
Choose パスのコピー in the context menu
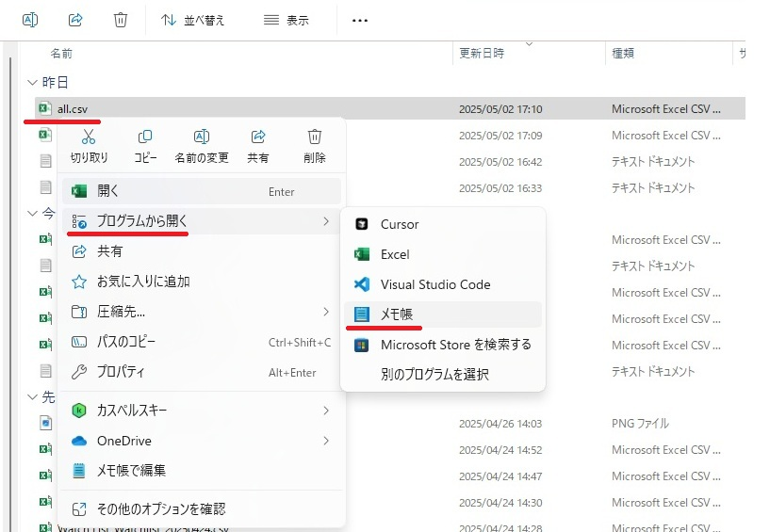pyautogui.click(x=202, y=342)
